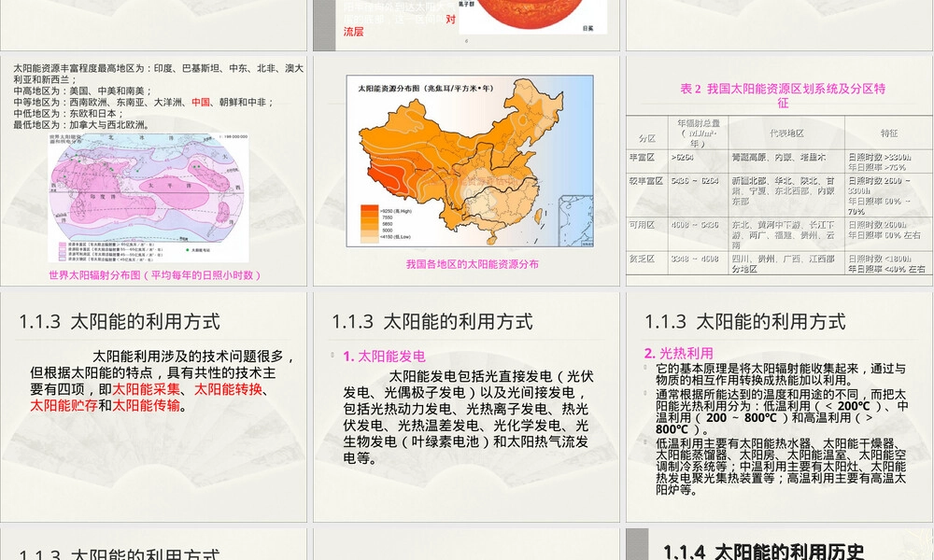Click table header 年辐射总量
Image resolution: width=934 pixels, height=560 pixels.
(x=698, y=123)
